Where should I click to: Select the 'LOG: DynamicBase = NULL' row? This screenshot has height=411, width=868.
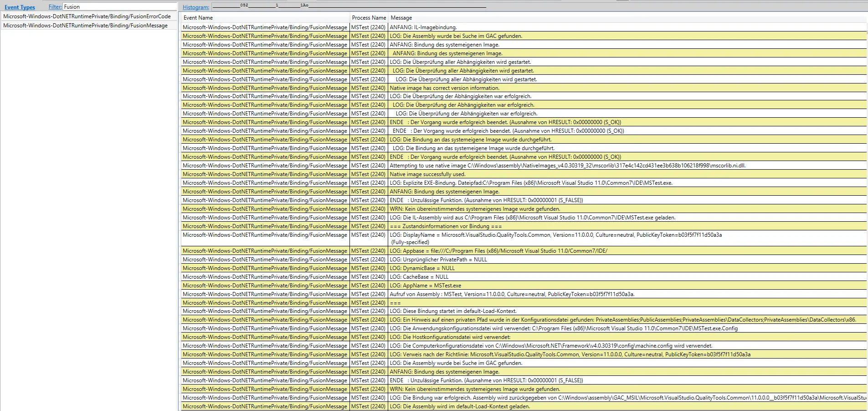pyautogui.click(x=422, y=268)
